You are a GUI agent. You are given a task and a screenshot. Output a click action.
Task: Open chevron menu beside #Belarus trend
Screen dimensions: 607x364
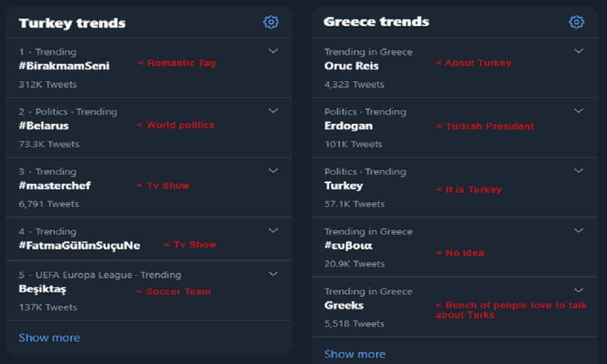tap(273, 111)
